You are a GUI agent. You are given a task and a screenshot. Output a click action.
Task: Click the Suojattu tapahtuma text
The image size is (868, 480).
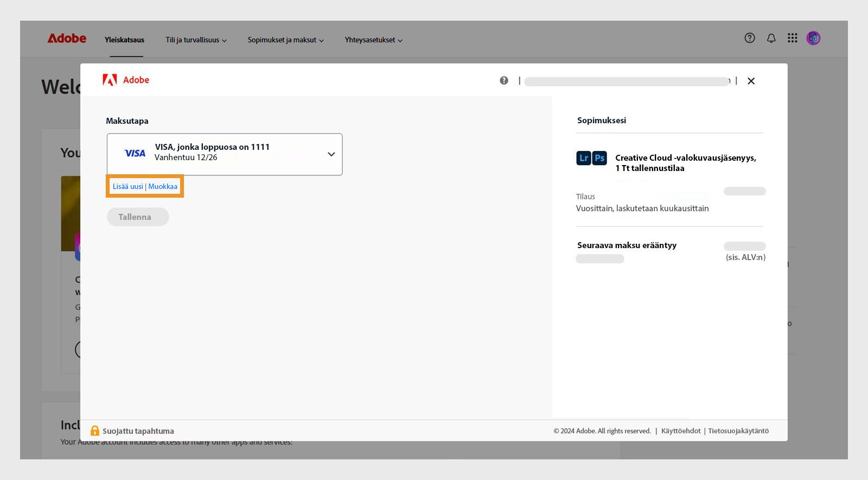point(138,431)
